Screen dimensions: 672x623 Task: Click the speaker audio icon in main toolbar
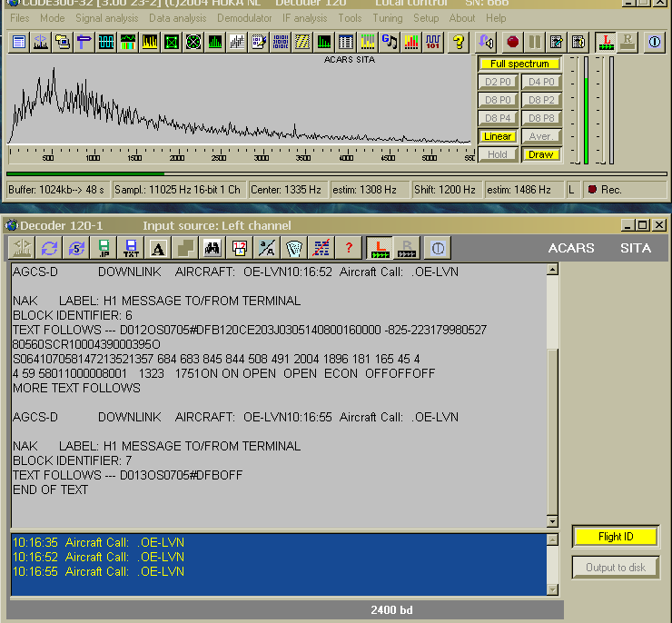tap(486, 42)
